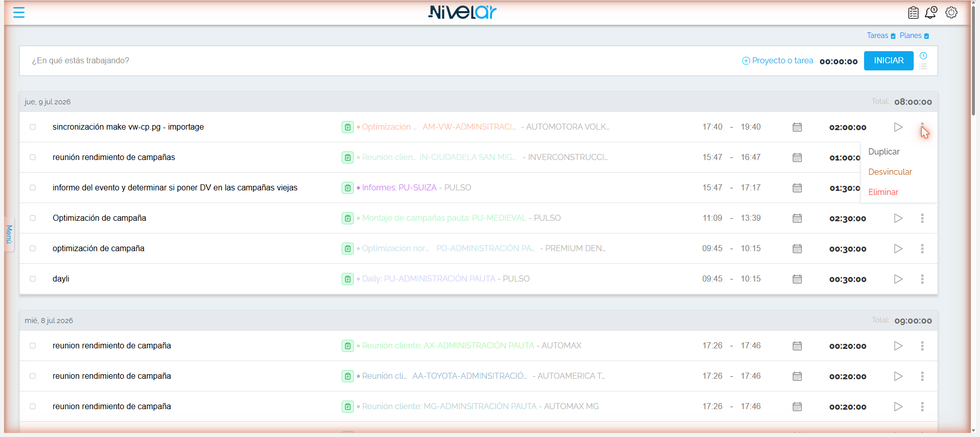Open calendar for AUTOMAX reunion row
This screenshot has width=980, height=437.
coord(797,346)
